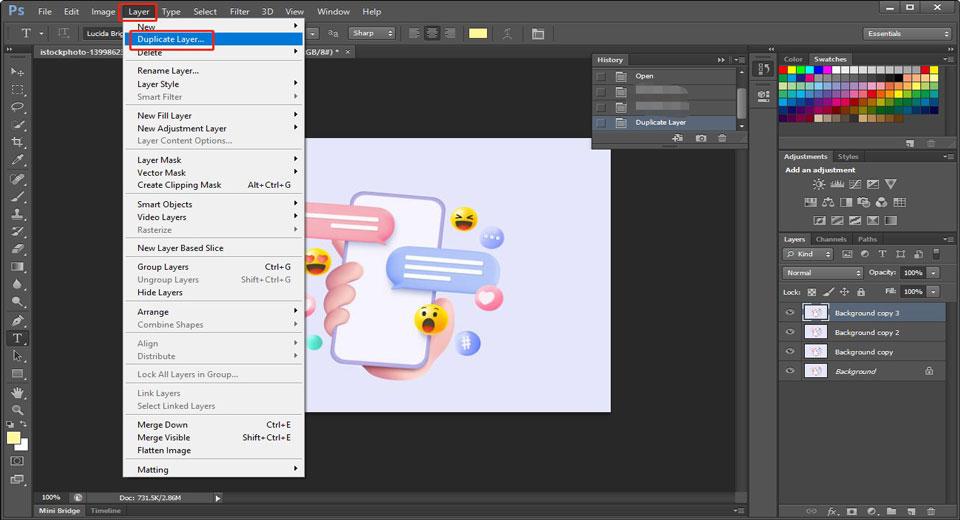Hide the Background copy 2 layer
Viewport: 960px width, 520px height.
[790, 332]
